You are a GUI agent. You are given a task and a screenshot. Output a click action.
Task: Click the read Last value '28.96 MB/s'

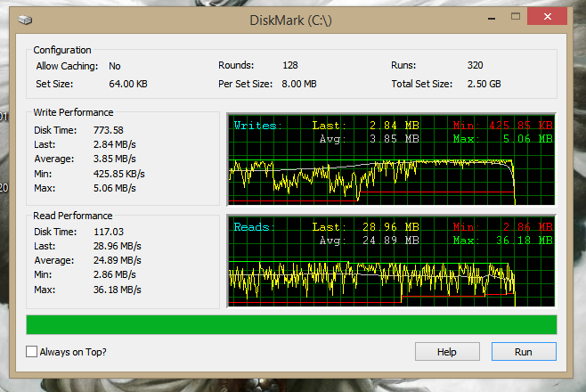[x=117, y=246]
